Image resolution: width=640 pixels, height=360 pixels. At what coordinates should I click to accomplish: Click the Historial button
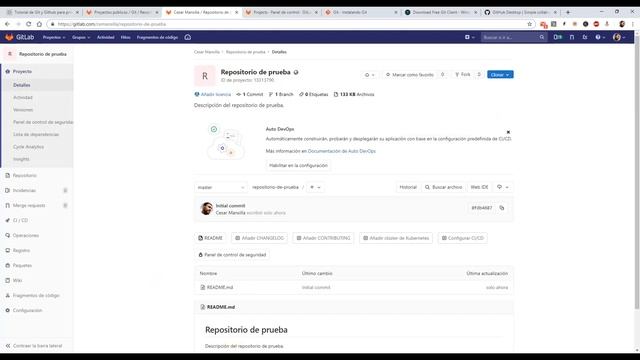408,187
